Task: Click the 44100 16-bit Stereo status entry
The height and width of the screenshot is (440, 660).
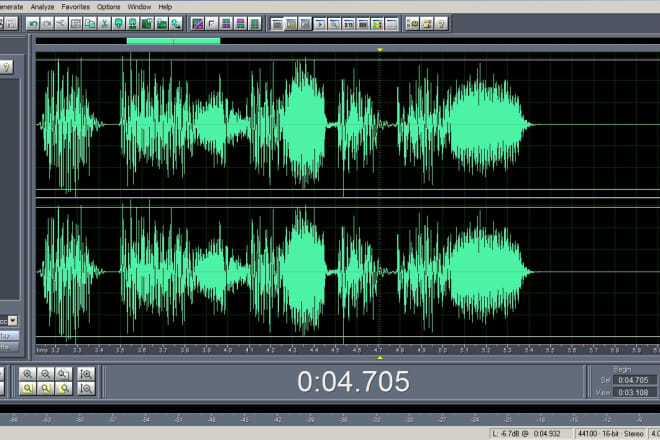Action: pyautogui.click(x=610, y=433)
